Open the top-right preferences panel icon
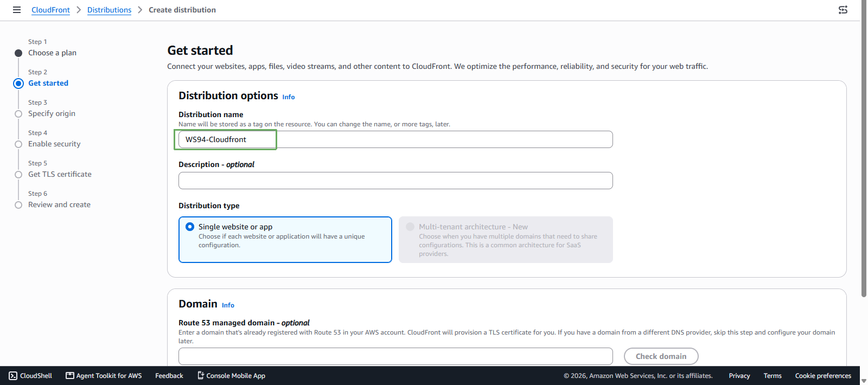 click(x=843, y=10)
